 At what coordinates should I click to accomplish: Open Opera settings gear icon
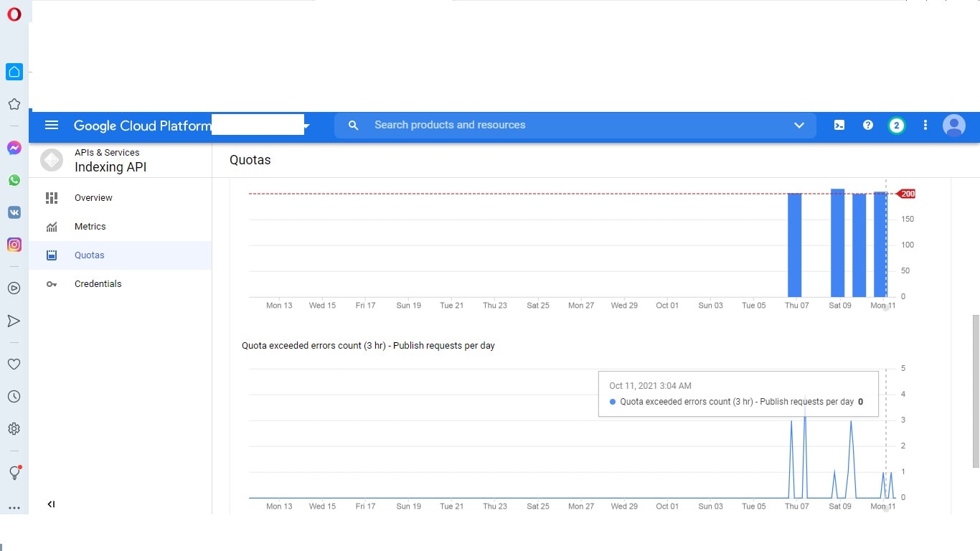(14, 429)
